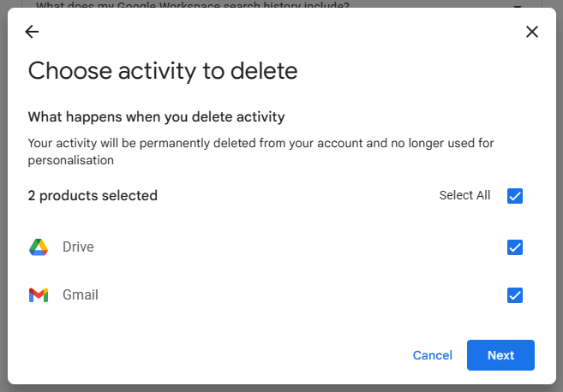563x392 pixels.
Task: Click the 'Choose activity to delete' title
Action: [x=163, y=71]
